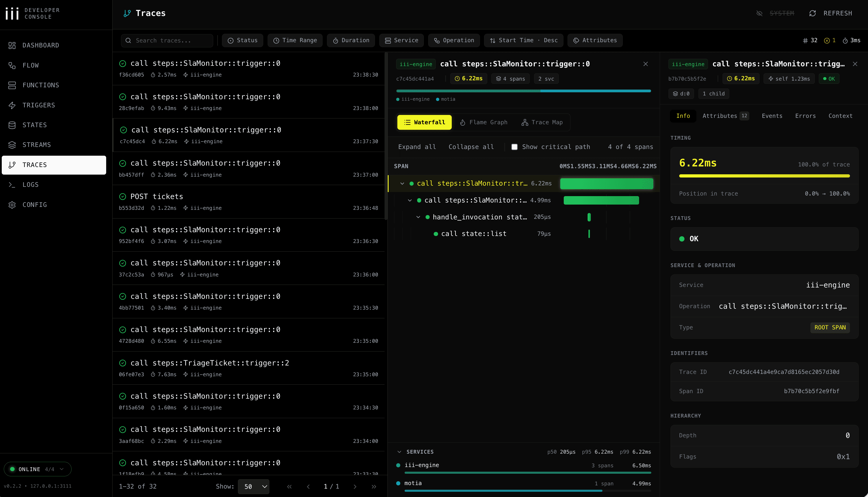Open the States database icon

pyautogui.click(x=12, y=125)
